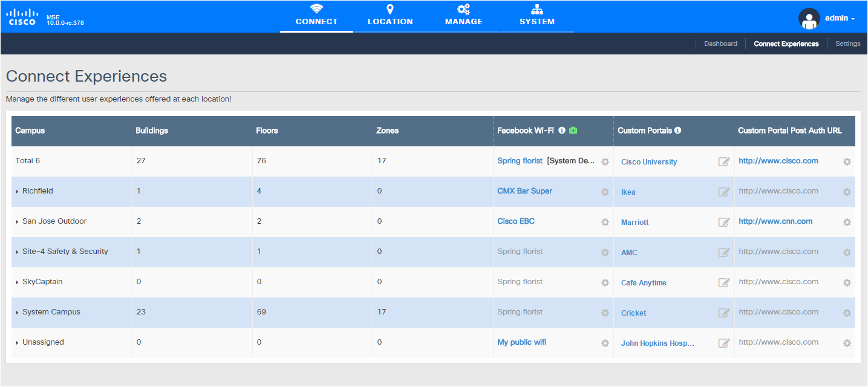Switch to the LOCATION tab
The width and height of the screenshot is (868, 387).
click(x=390, y=16)
